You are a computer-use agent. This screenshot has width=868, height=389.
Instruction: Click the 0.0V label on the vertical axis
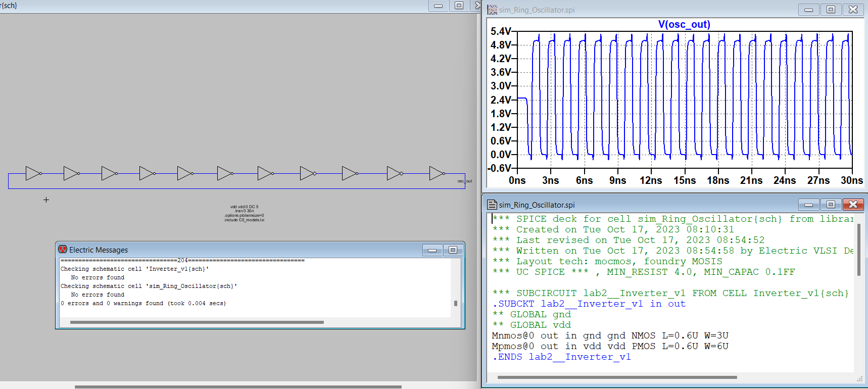pos(501,155)
